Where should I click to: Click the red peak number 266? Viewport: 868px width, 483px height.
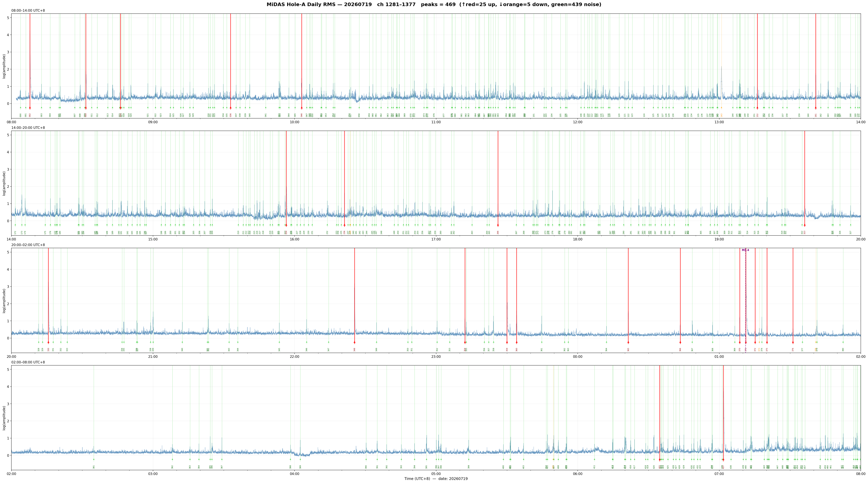[498, 232]
